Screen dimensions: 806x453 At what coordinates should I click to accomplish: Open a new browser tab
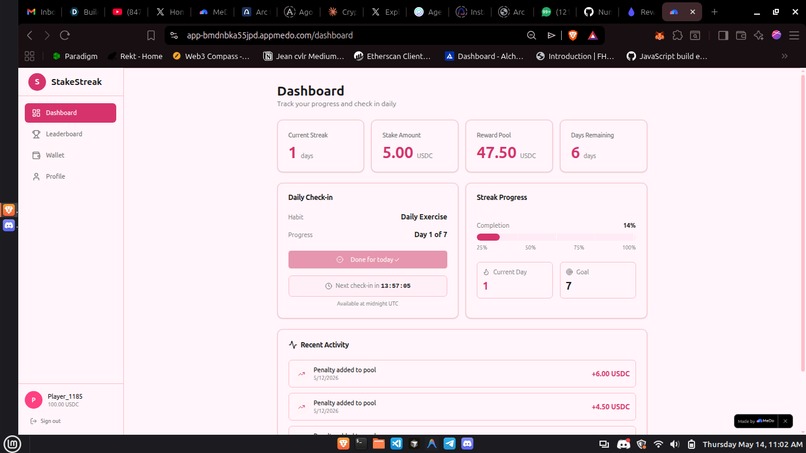pos(715,12)
